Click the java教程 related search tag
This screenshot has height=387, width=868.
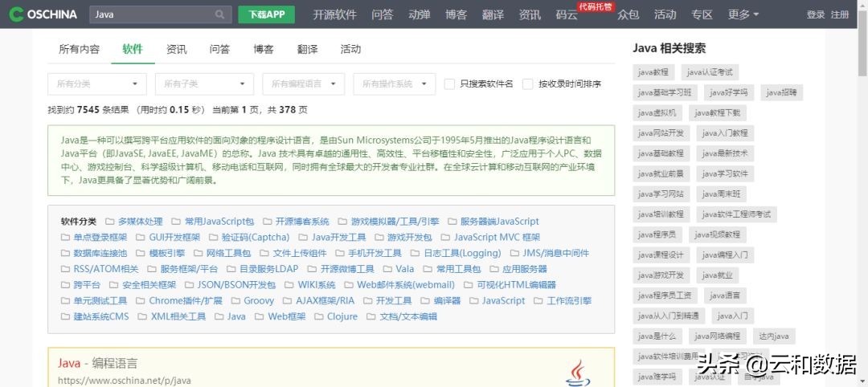653,72
